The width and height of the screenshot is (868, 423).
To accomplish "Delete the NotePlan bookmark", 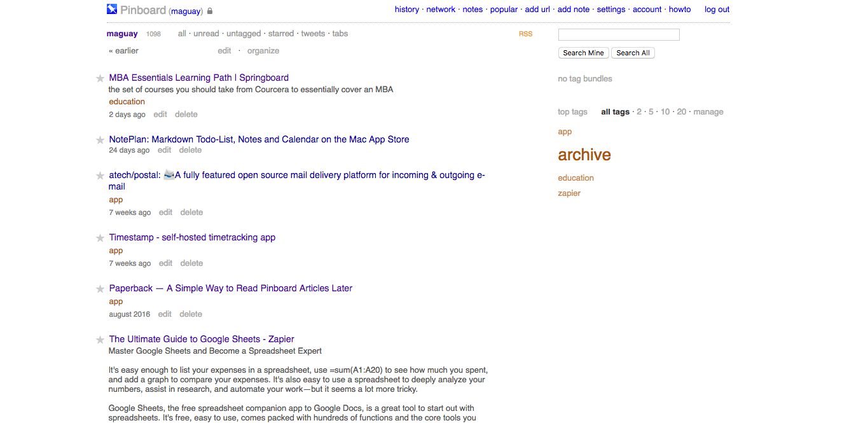I will [x=190, y=150].
